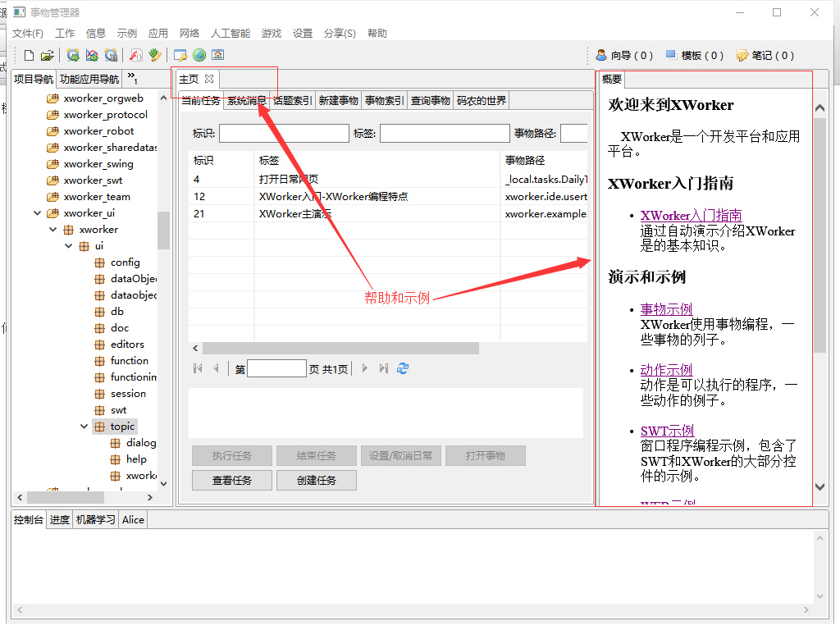Collapse the xworker package node
The image size is (840, 630).
pyautogui.click(x=53, y=230)
